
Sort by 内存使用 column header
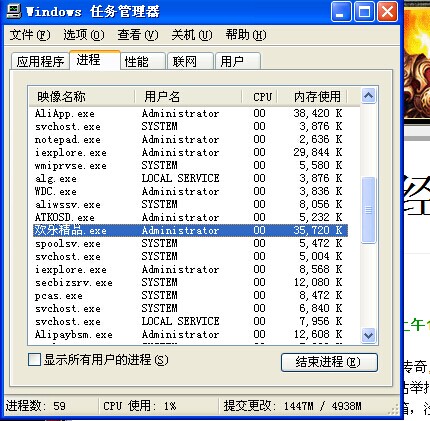(313, 97)
